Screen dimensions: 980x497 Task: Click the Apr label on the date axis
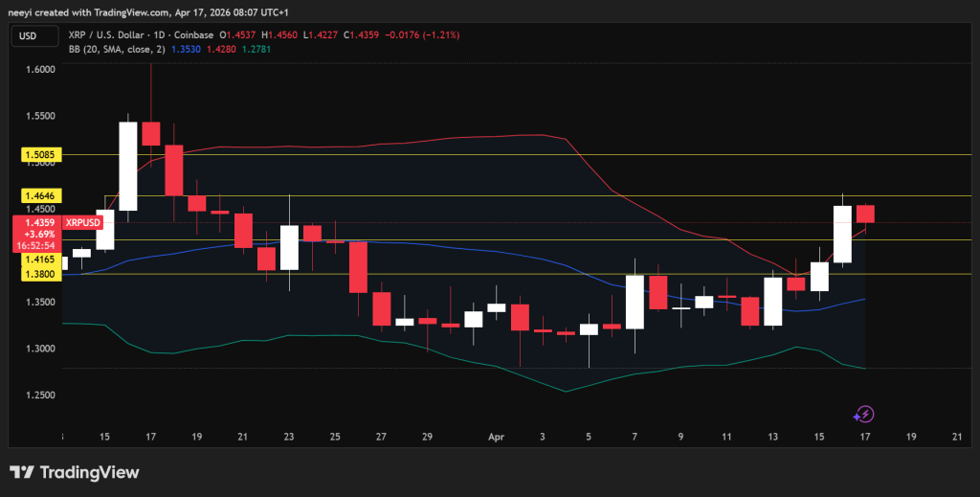tap(496, 436)
